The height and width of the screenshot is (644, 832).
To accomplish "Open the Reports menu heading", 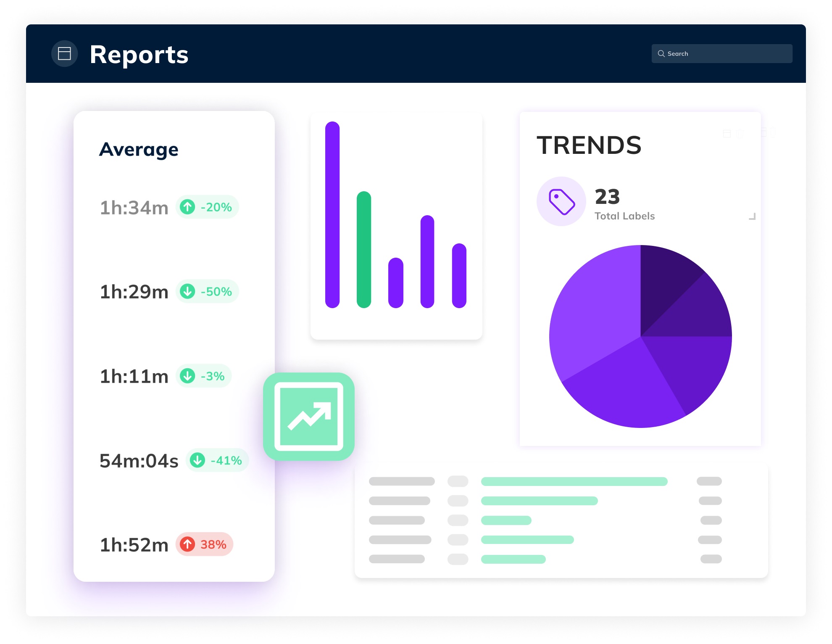I will click(x=139, y=54).
